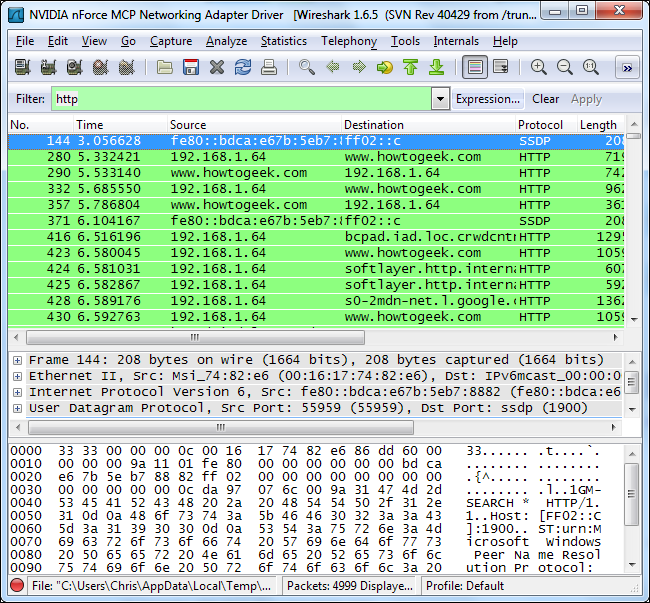Viewport: 650px width, 603px height.
Task: Open the Internals menu
Action: coord(456,41)
